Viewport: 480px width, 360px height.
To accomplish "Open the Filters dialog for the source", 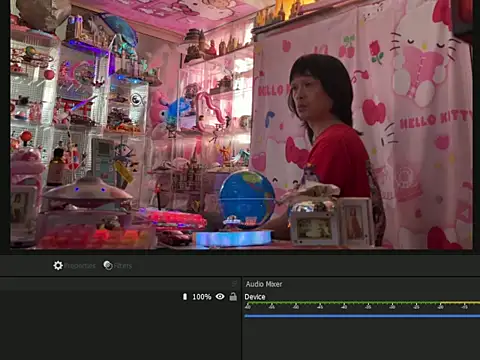I will pyautogui.click(x=117, y=266).
